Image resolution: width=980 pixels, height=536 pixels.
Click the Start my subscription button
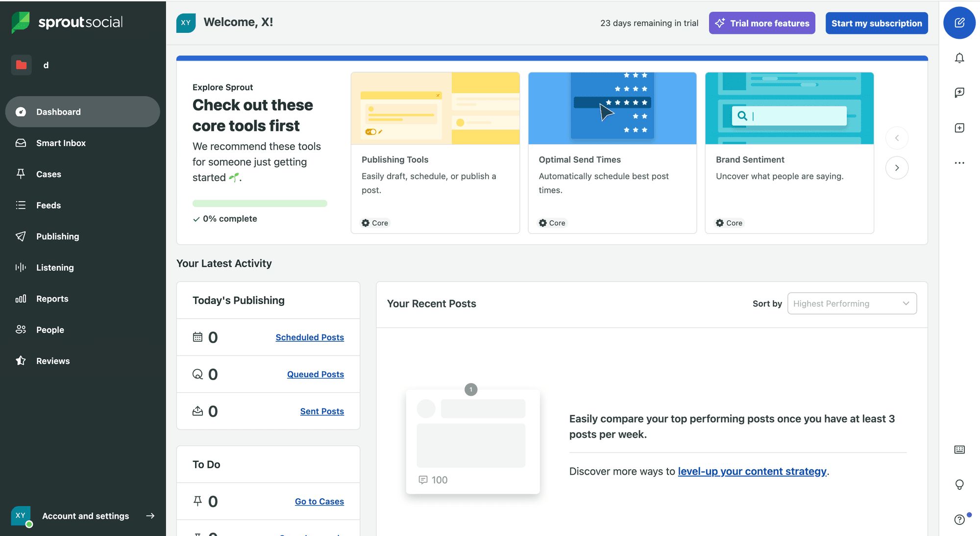877,23
